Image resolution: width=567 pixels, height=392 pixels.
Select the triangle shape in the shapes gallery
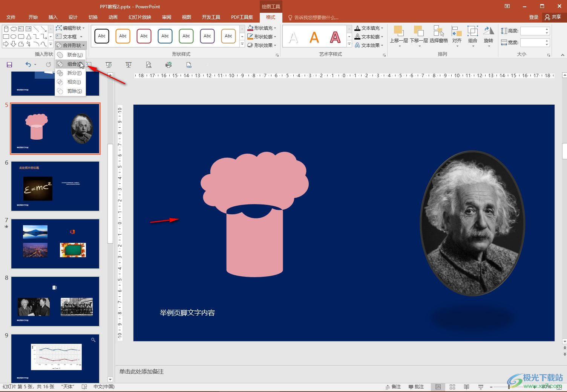[29, 37]
